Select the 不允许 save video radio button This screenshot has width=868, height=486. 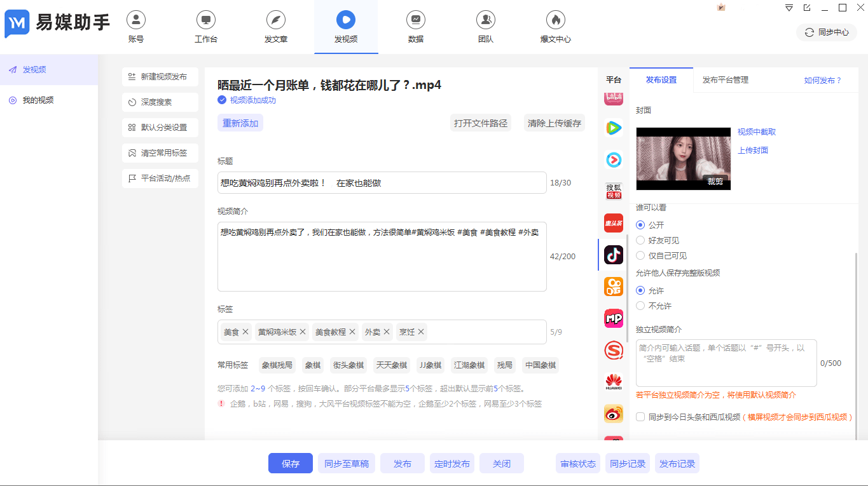point(640,306)
